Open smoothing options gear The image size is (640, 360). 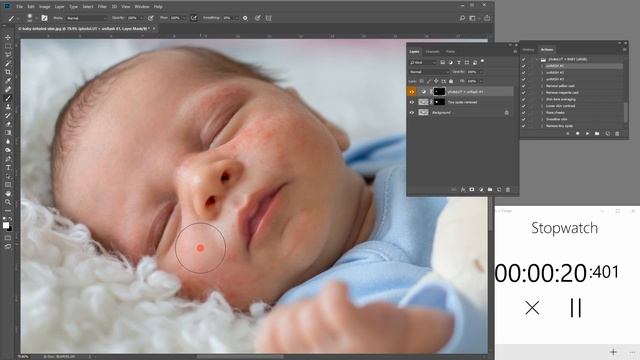[x=245, y=18]
